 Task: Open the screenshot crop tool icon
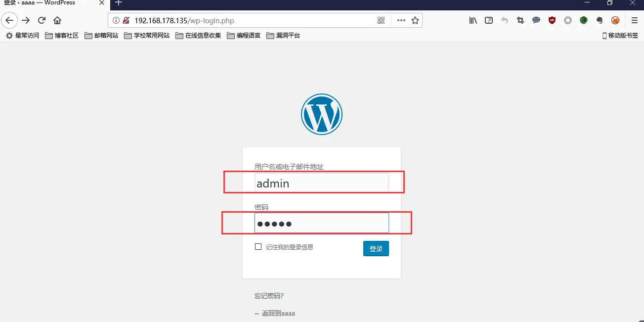click(520, 20)
